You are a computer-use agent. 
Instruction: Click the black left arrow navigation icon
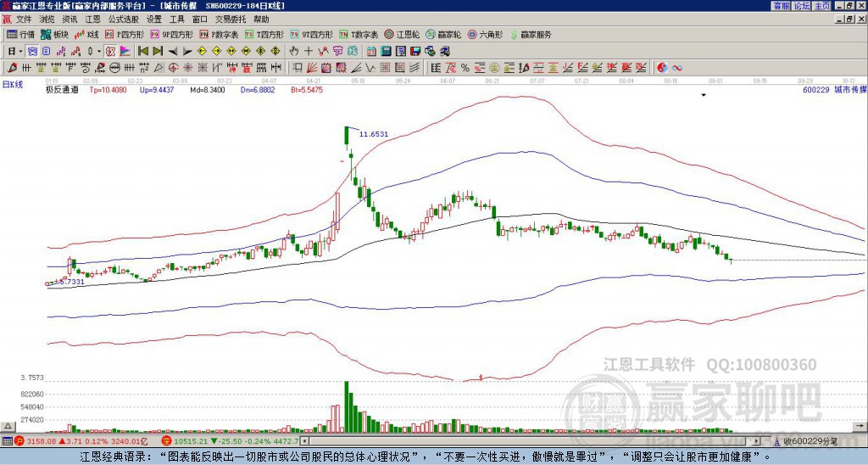click(173, 52)
